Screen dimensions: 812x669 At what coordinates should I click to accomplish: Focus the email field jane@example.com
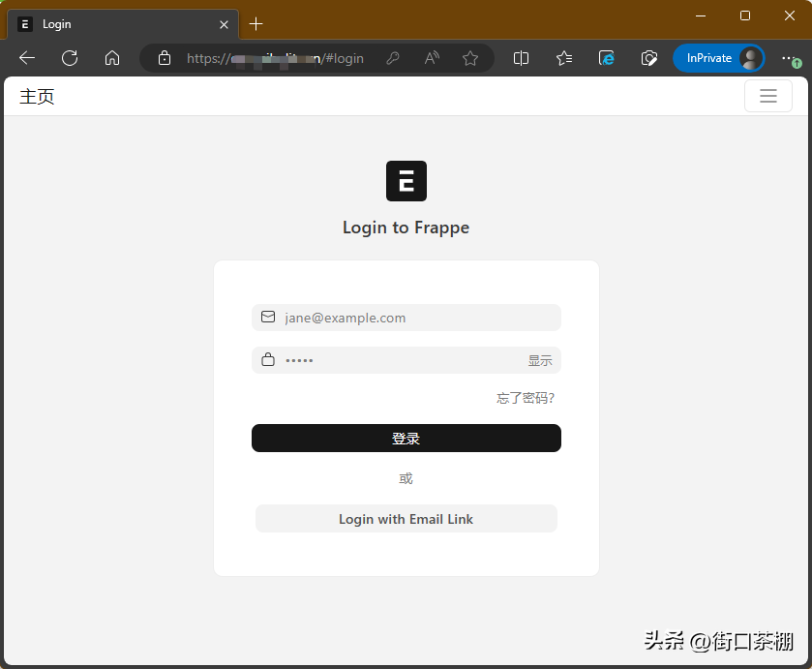[416, 318]
